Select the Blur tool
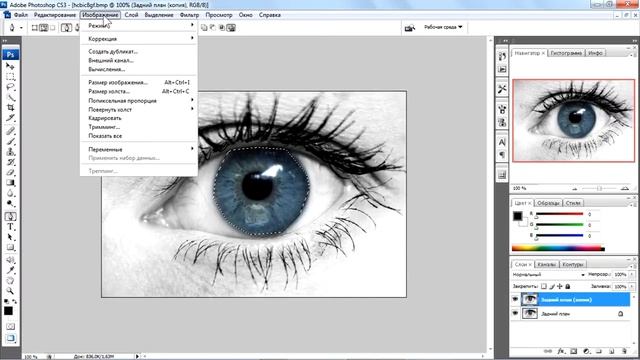The image size is (640, 360). 10,193
